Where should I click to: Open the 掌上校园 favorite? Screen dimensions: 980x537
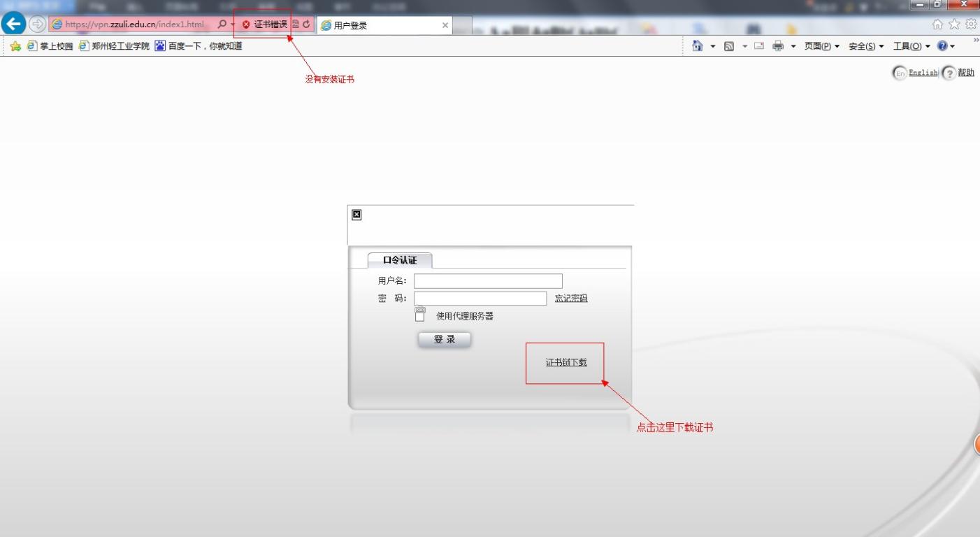[50, 46]
